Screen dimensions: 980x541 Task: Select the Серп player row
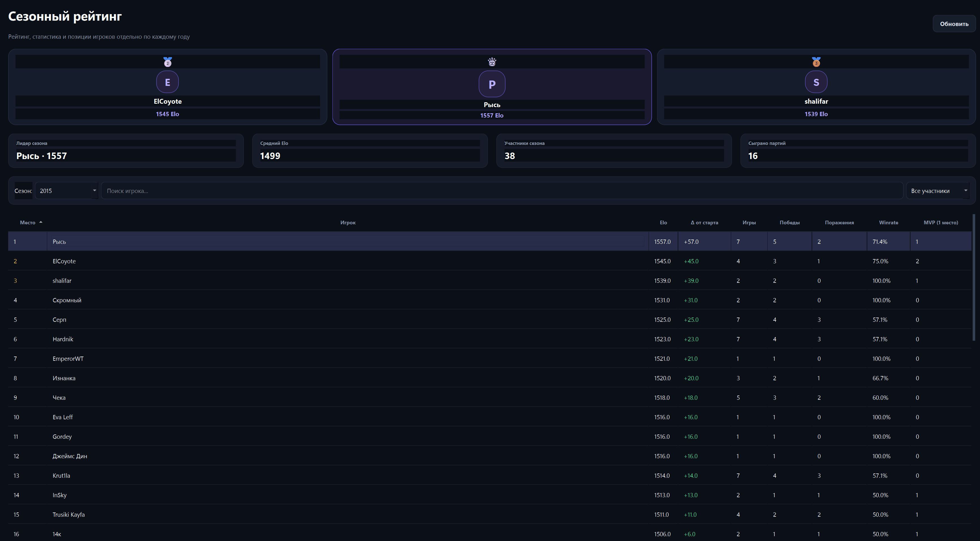[490, 320]
